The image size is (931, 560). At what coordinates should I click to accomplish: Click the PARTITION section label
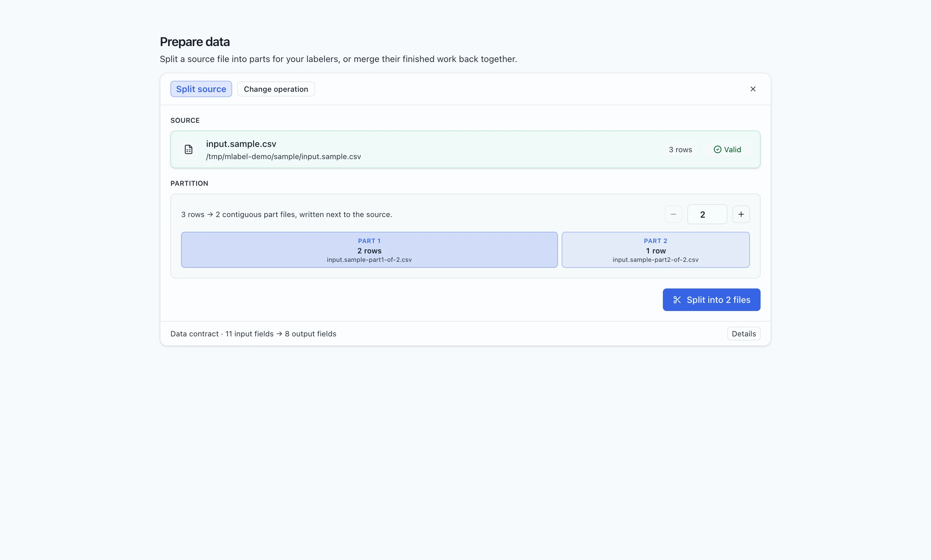189,184
